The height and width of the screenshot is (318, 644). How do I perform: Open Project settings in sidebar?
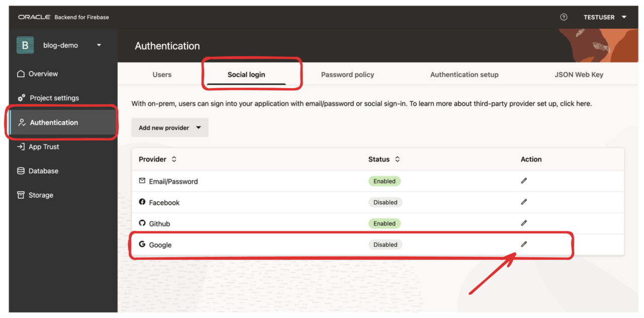coord(48,98)
